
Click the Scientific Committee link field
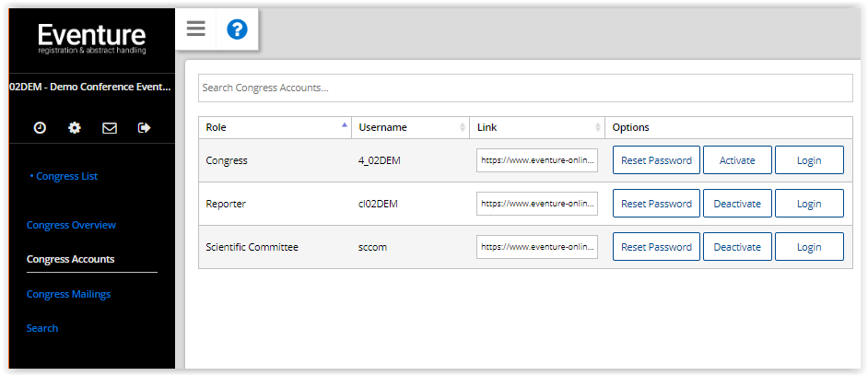tap(537, 247)
